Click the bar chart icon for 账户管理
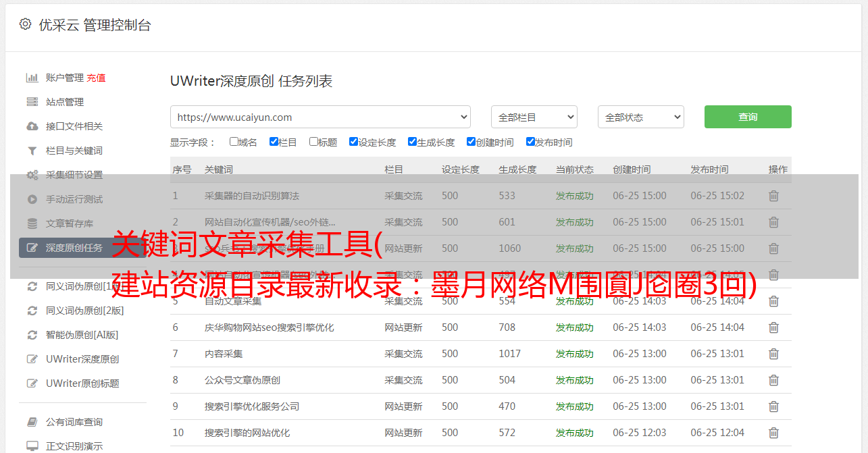The width and height of the screenshot is (868, 453). 32,78
